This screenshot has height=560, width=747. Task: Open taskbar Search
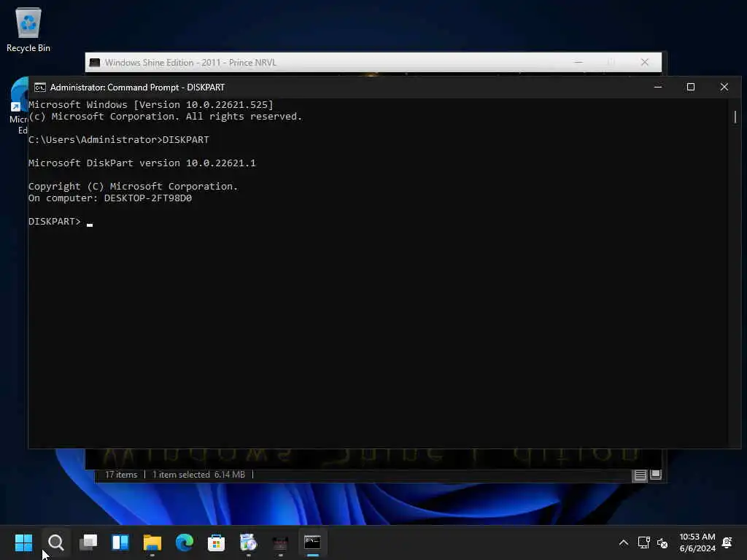[x=55, y=542]
